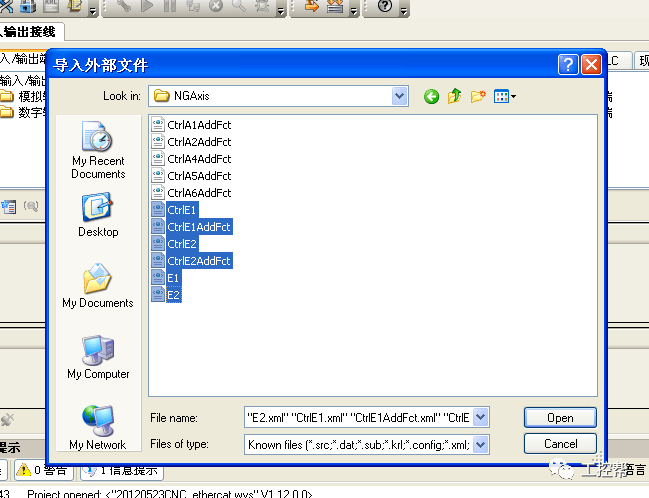Viewport: 649px width, 498px height.
Task: Open My Recent Documents
Action: [x=98, y=148]
